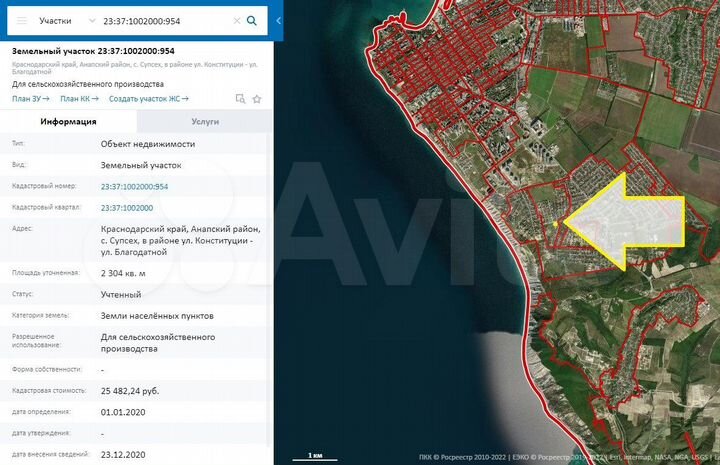The height and width of the screenshot is (465, 720).
Task: Click the yellow parcel marker dot on map
Action: [556, 224]
